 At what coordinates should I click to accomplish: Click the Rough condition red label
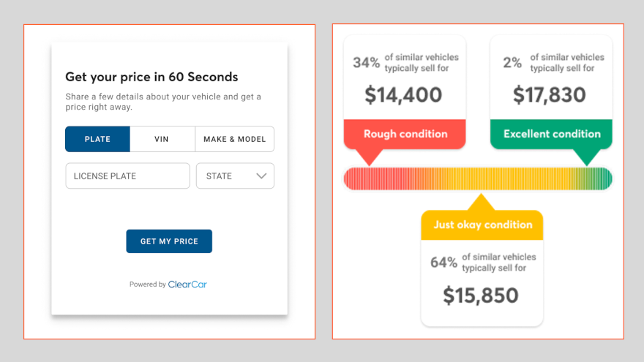pyautogui.click(x=405, y=134)
